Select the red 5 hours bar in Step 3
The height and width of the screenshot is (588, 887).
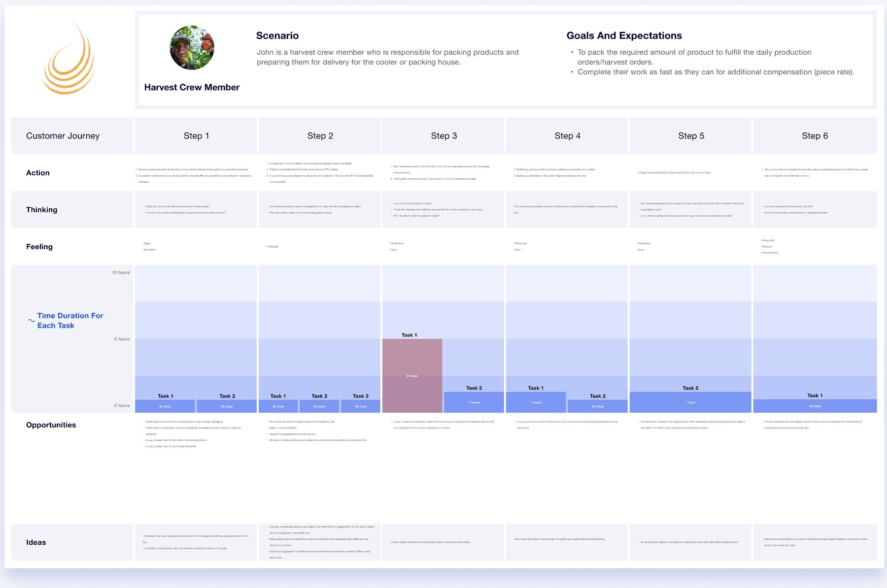(x=412, y=376)
